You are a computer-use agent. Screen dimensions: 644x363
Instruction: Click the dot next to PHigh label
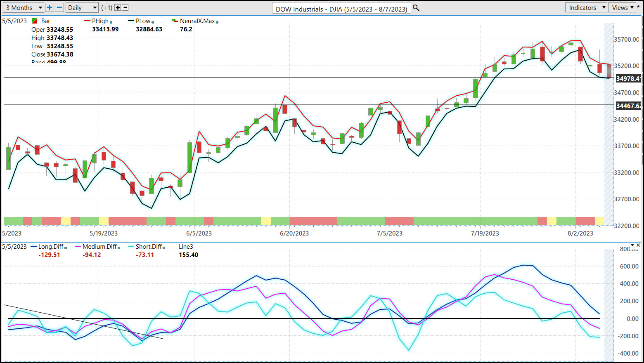point(111,22)
